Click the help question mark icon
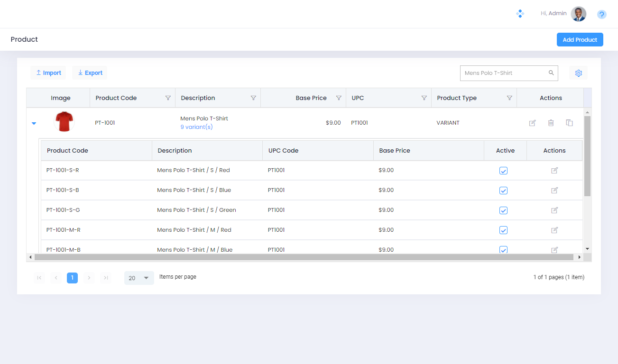This screenshot has height=364, width=618. pyautogui.click(x=601, y=14)
